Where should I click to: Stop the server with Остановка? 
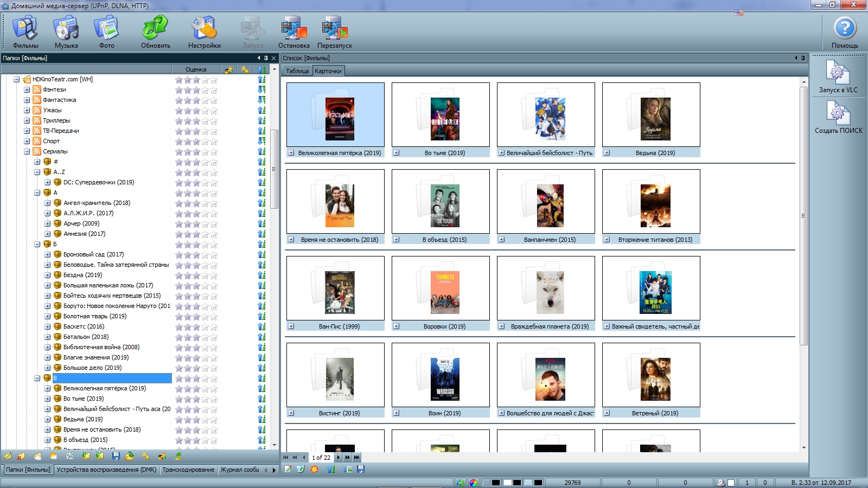293,33
